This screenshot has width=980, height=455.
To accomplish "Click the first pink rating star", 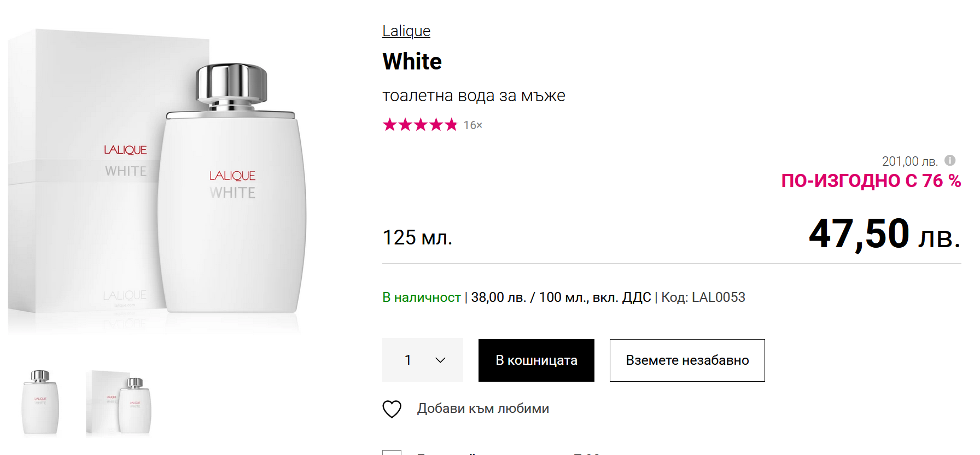I will pyautogui.click(x=389, y=125).
